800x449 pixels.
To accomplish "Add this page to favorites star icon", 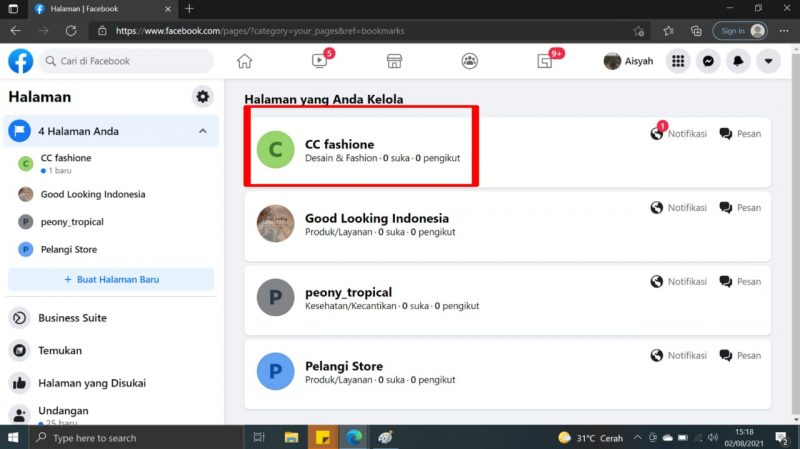I will click(639, 31).
